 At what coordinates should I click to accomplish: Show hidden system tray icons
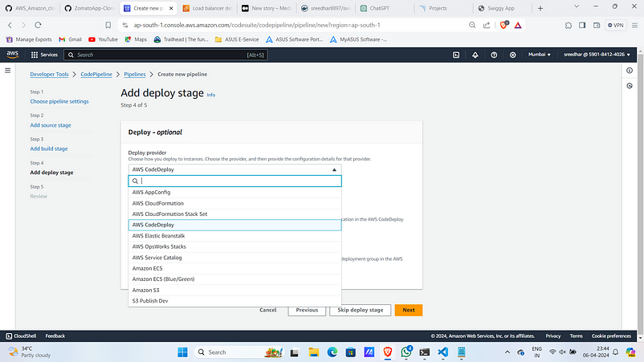507,352
